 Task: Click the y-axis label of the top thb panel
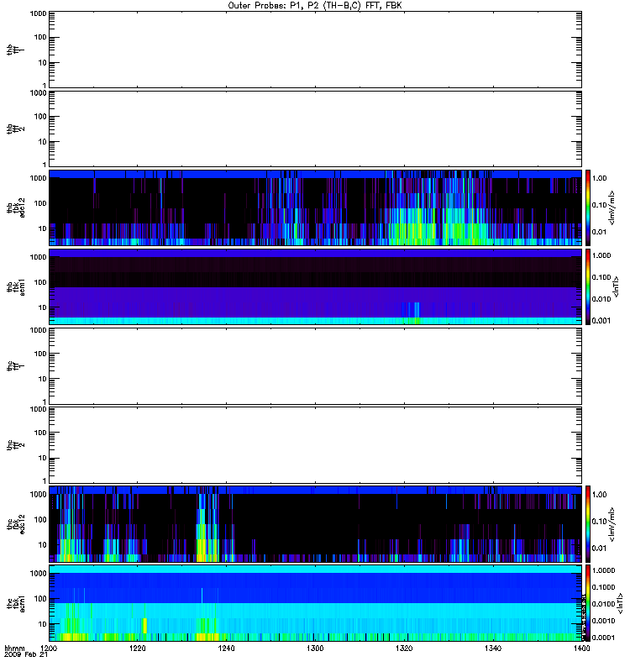pyautogui.click(x=16, y=50)
